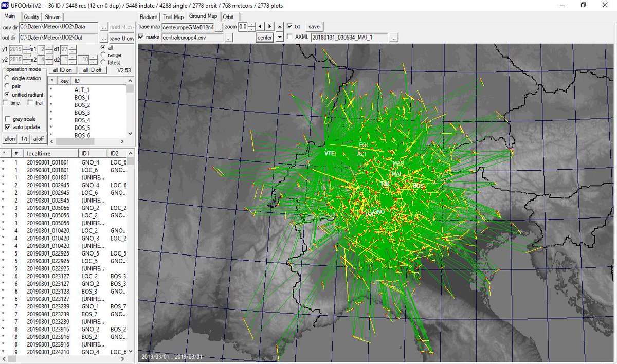
Task: Browse for the base map file
Action: pyautogui.click(x=218, y=26)
